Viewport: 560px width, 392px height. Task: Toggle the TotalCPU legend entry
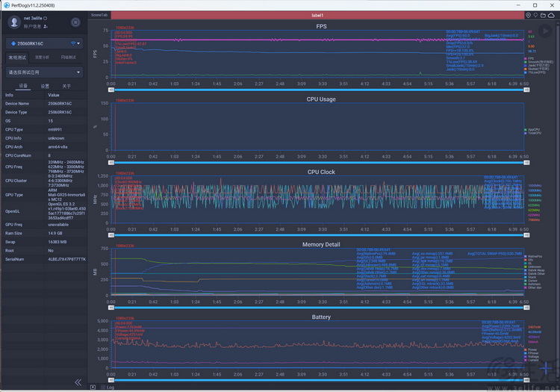[x=532, y=133]
